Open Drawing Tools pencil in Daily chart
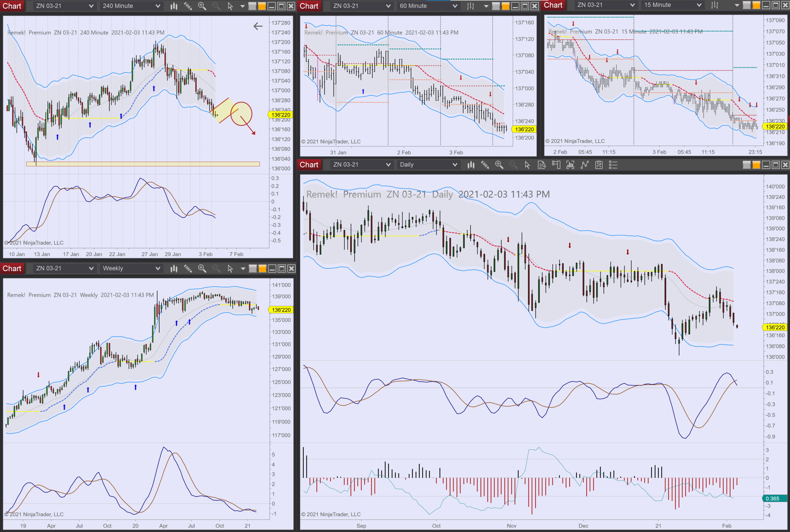Screen dimensions: 790x532 pyautogui.click(x=485, y=165)
